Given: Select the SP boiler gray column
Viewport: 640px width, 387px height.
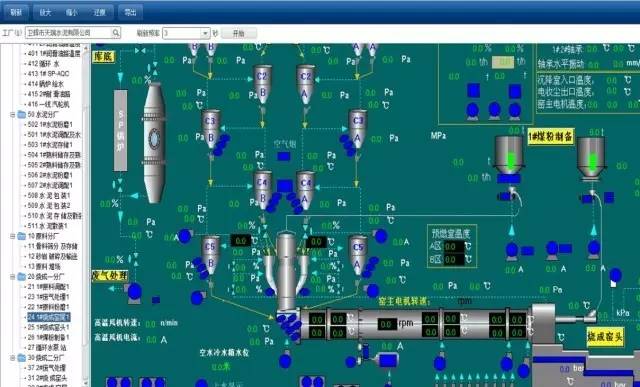Looking at the screenshot, I should (x=120, y=130).
